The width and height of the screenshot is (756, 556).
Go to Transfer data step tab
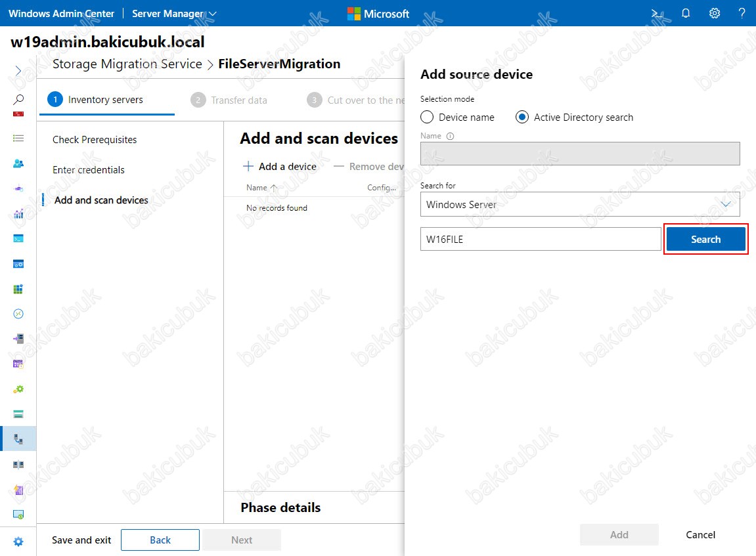coord(229,100)
